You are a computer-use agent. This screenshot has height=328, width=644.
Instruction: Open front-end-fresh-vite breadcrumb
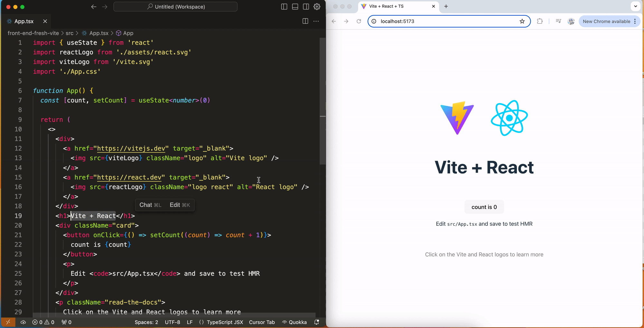click(x=33, y=33)
